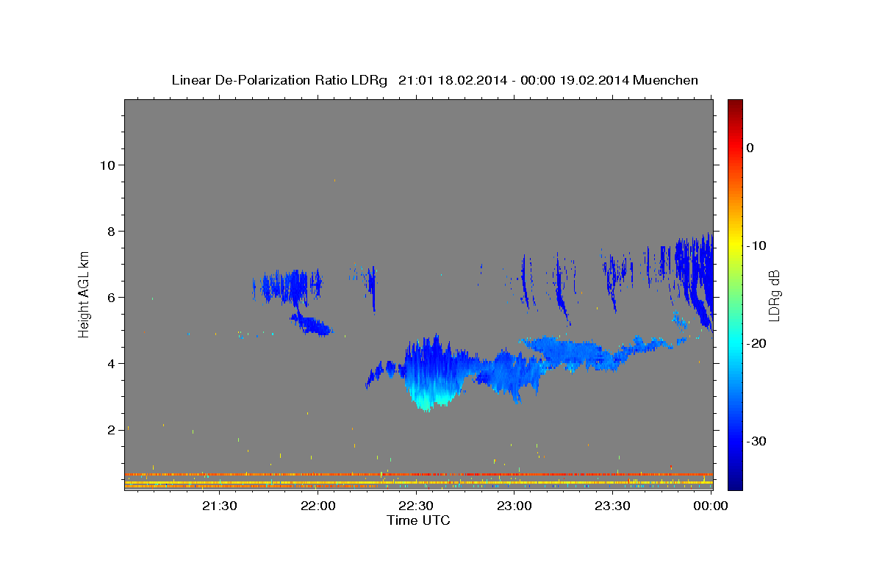This screenshot has height=588, width=882.
Task: Click the height tick label 8
Action: [110, 231]
